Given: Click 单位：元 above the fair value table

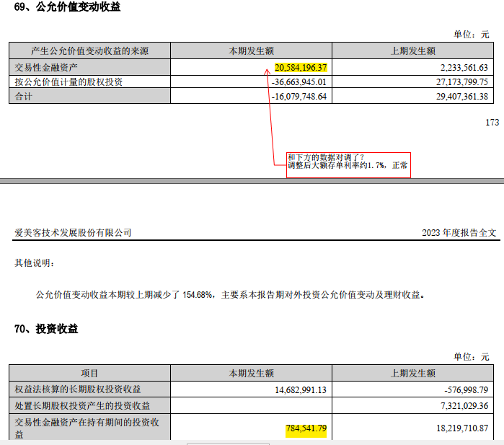Looking at the screenshot, I should pos(472,34).
